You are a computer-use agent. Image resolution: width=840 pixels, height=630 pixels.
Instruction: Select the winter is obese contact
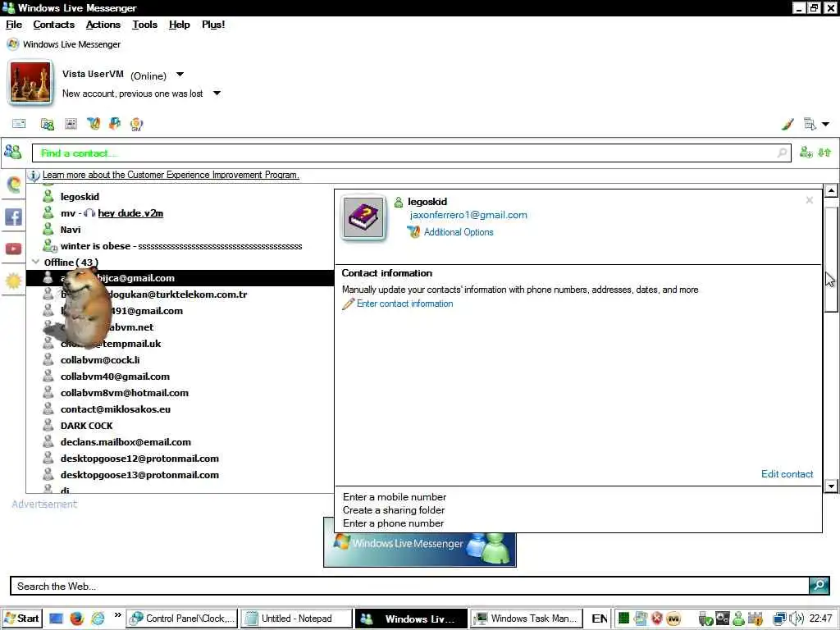click(180, 246)
